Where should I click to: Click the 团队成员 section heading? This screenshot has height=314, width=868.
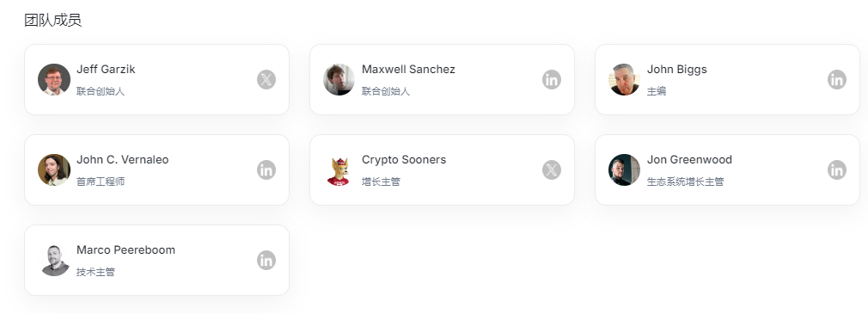(53, 21)
